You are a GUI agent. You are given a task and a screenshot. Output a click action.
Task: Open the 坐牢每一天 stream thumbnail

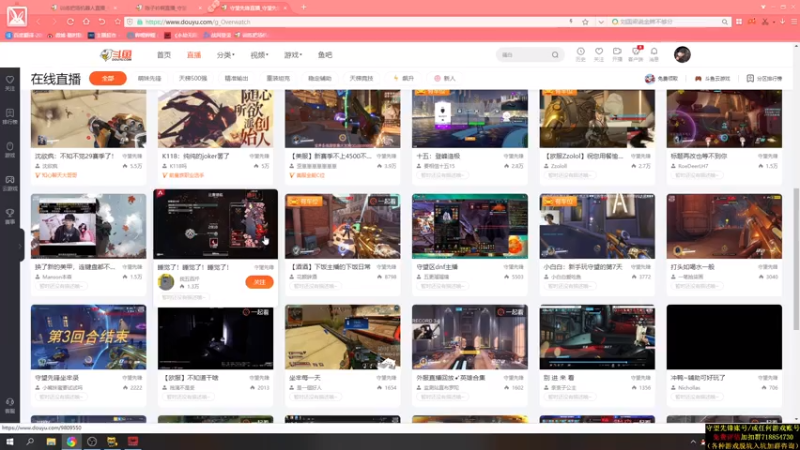click(x=342, y=337)
